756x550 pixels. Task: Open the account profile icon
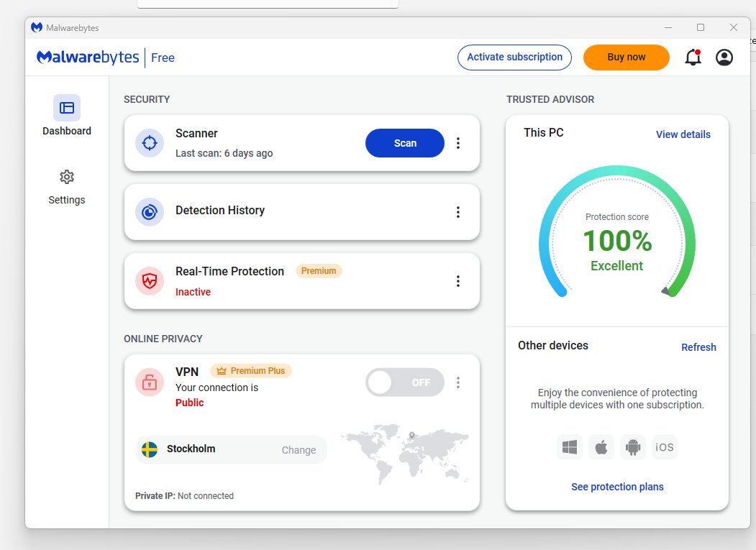[x=724, y=58]
